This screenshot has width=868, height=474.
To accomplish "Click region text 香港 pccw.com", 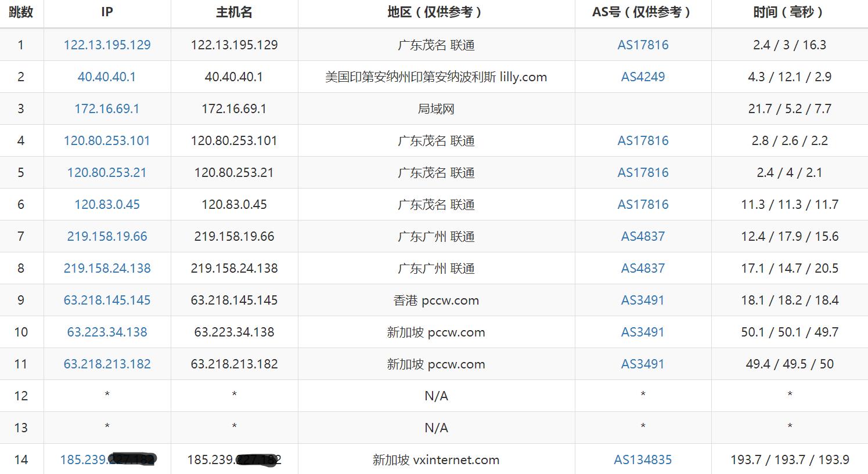I will point(436,301).
